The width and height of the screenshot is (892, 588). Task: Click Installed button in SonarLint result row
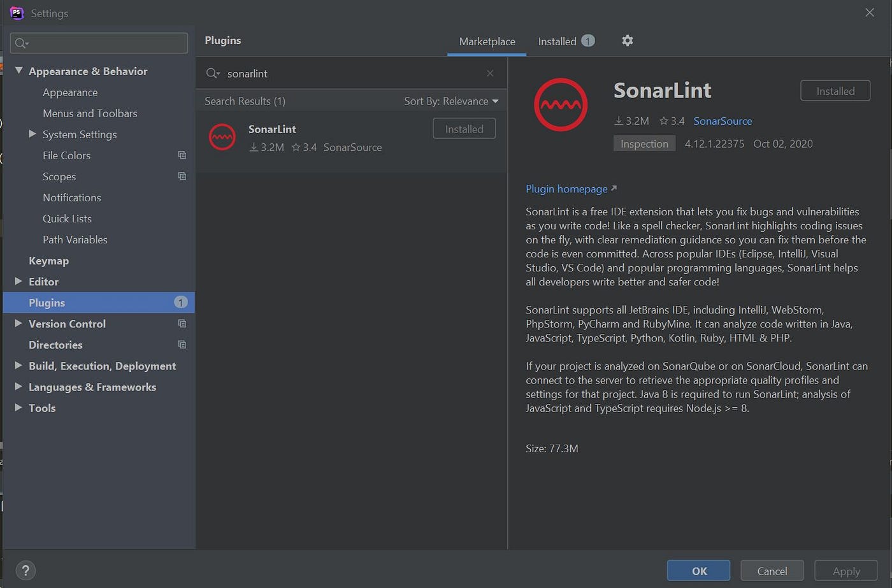(x=464, y=129)
